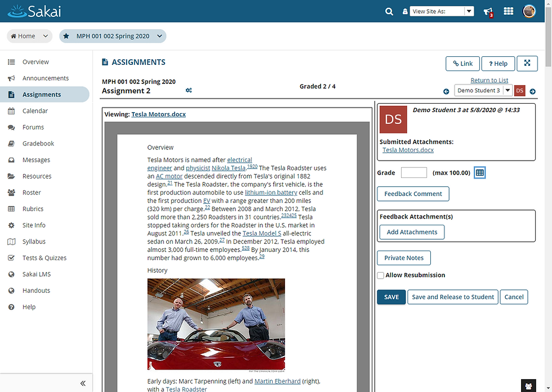The image size is (552, 392).
Task: Open Announcements in the sidebar
Action: click(x=44, y=78)
